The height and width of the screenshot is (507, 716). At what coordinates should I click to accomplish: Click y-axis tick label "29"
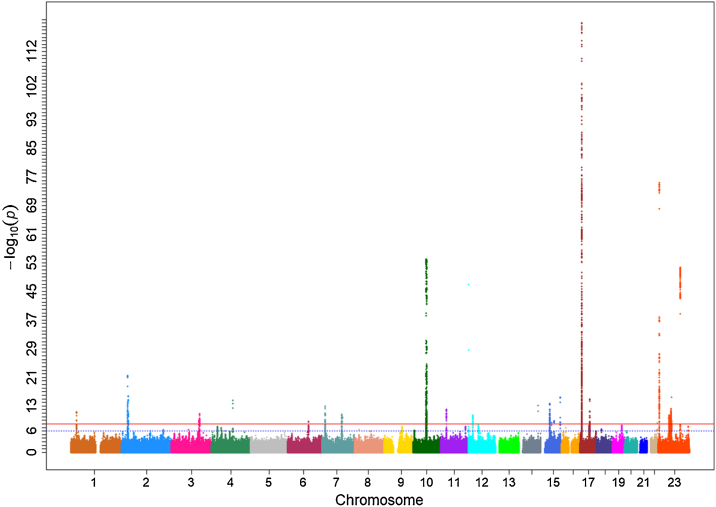pyautogui.click(x=32, y=350)
